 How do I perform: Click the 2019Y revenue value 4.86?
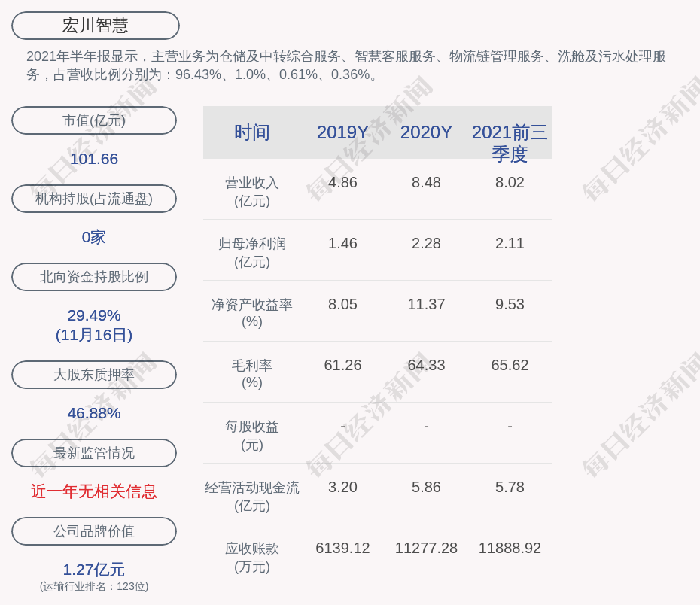pos(342,183)
